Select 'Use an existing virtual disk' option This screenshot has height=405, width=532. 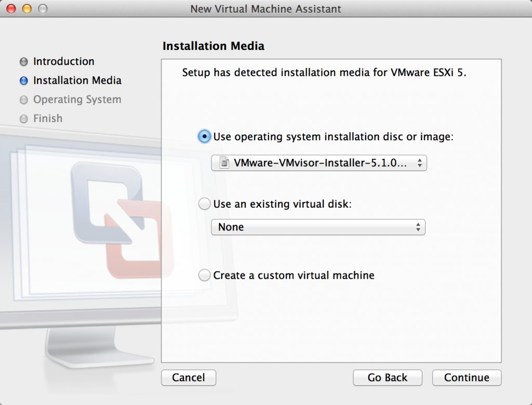204,204
